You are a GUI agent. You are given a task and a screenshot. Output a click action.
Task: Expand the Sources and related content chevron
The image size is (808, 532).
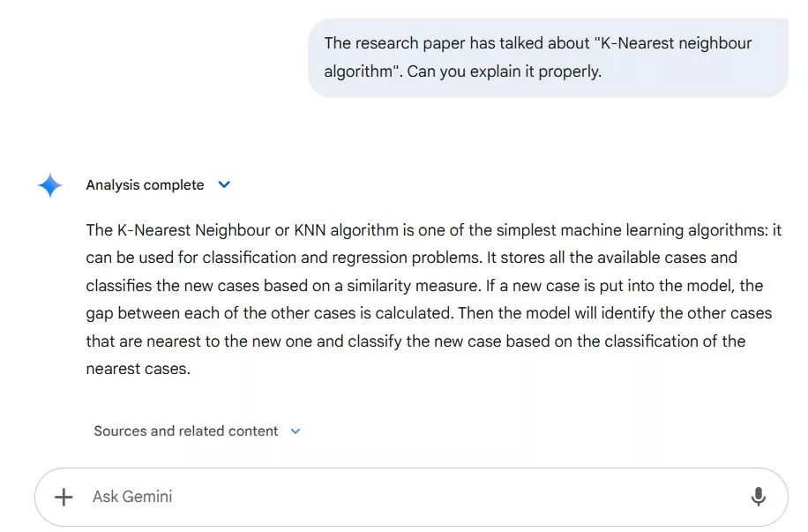tap(296, 431)
